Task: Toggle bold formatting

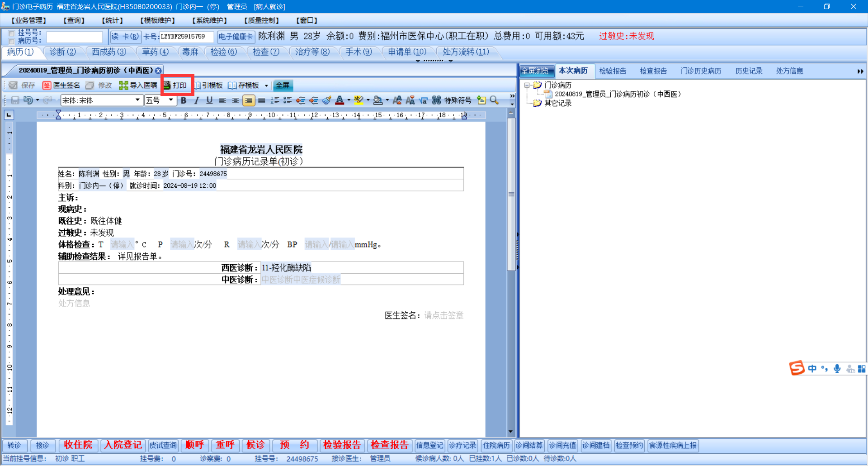Action: pos(184,100)
